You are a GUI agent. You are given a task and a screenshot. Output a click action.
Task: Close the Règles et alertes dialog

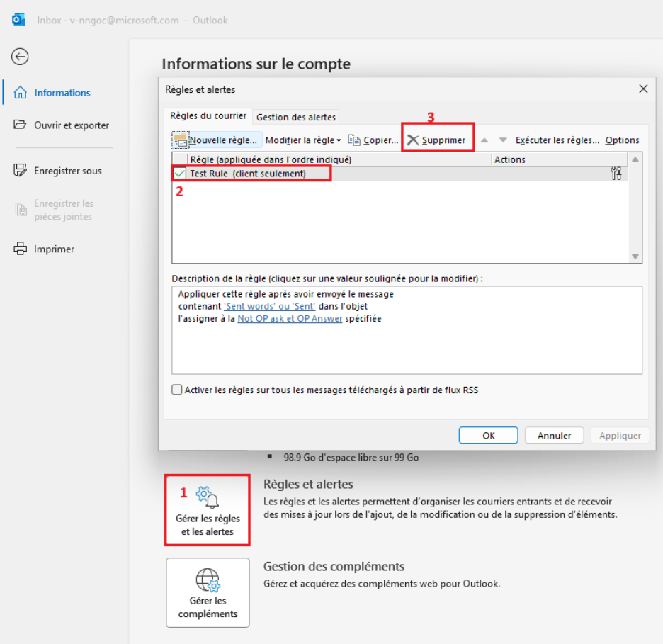(x=643, y=89)
